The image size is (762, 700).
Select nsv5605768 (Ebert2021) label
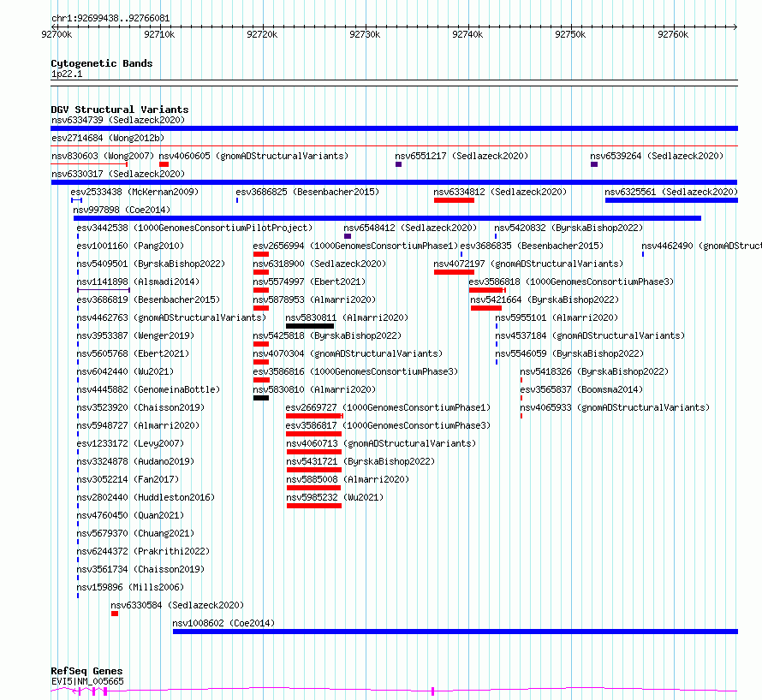(x=133, y=353)
